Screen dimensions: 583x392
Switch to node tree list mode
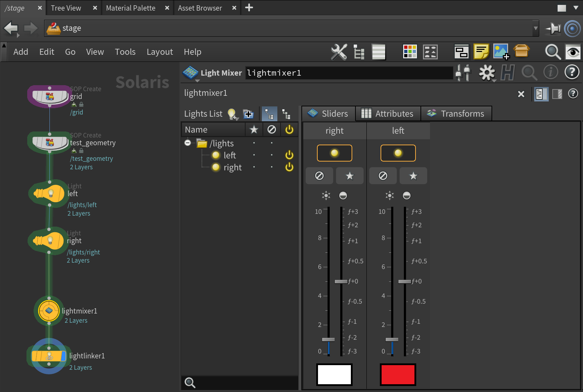coord(359,52)
